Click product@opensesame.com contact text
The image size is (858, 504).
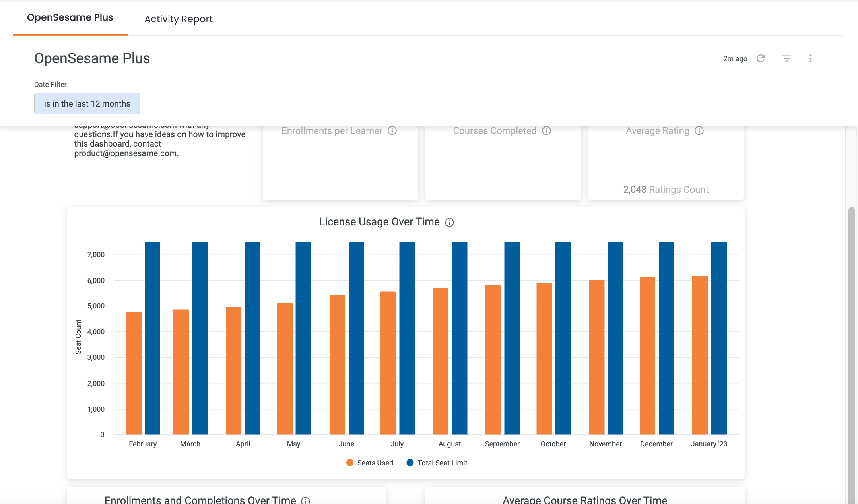tap(126, 153)
